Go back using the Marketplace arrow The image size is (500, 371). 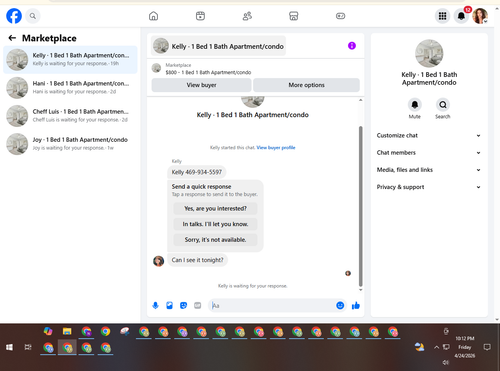coord(12,38)
